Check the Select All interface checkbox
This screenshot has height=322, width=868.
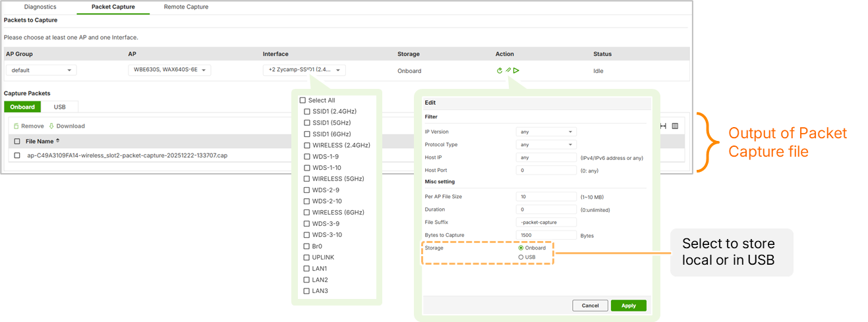tap(303, 100)
